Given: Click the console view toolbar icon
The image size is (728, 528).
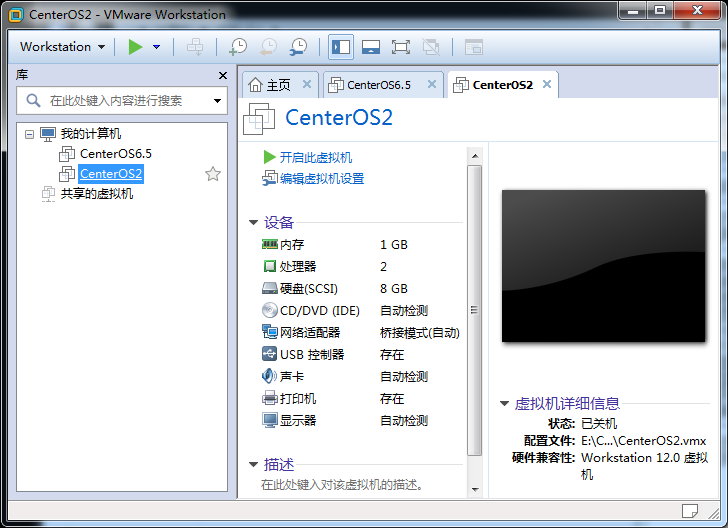Looking at the screenshot, I should coord(474,47).
